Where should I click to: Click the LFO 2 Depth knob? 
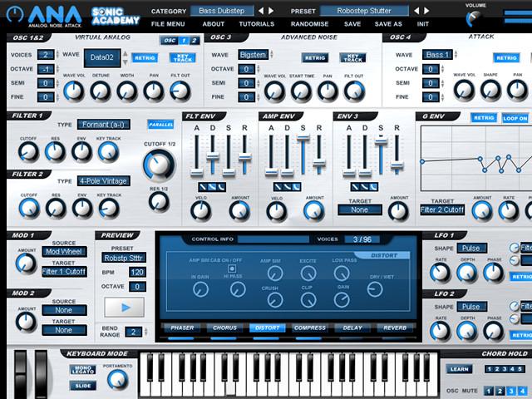[x=467, y=331]
